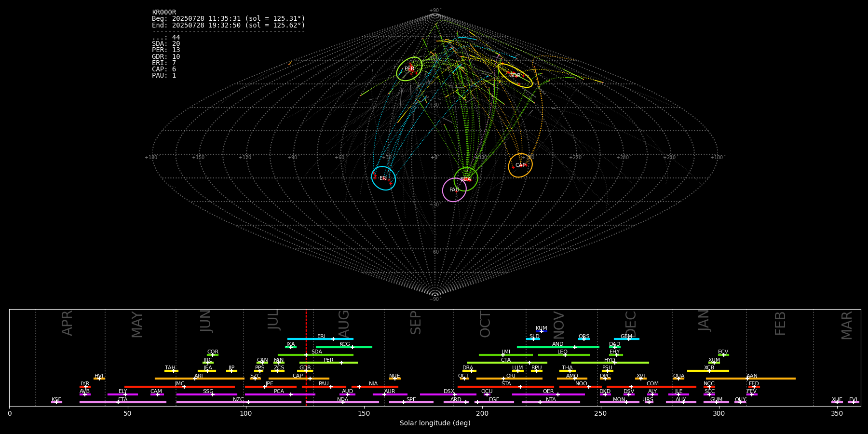Click the orange CAP activity bar in timeline
This screenshot has height=434, width=868.
299,379
